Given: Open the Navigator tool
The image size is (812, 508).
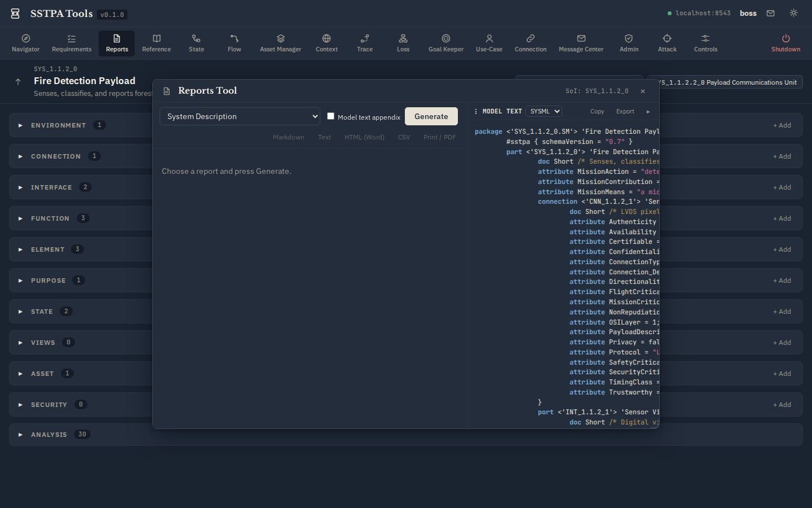Looking at the screenshot, I should click(26, 43).
